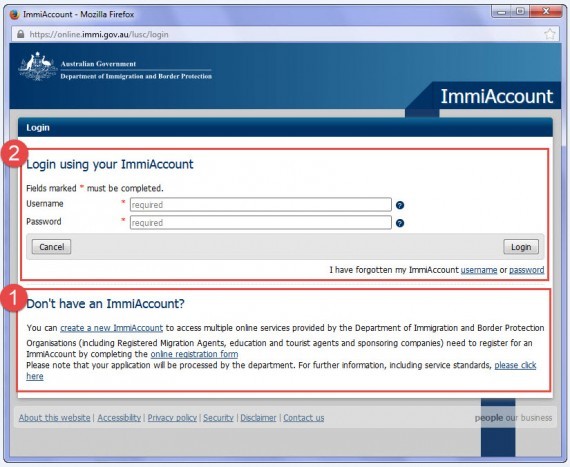This screenshot has width=570, height=467.
Task: Close the Firefox window
Action: (x=546, y=12)
